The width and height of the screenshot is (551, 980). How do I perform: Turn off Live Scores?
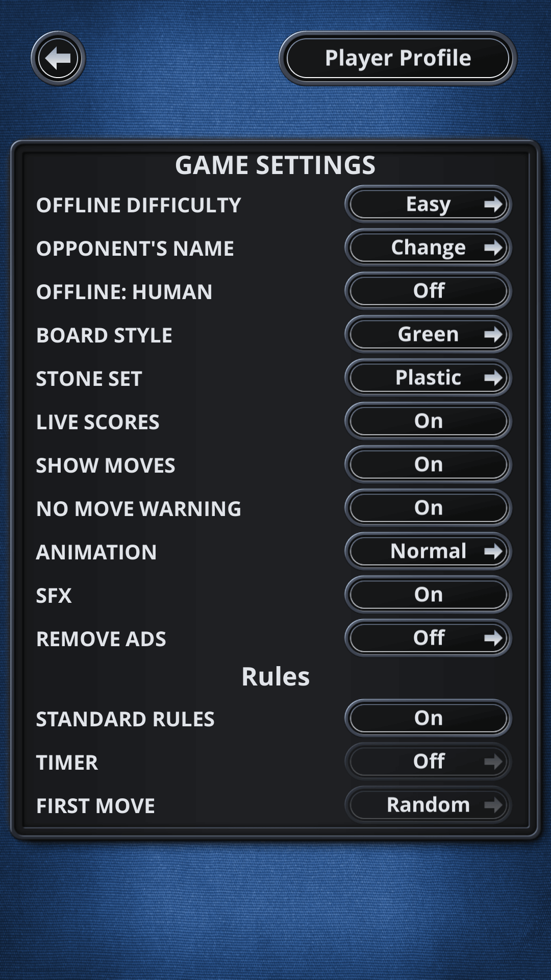point(428,422)
